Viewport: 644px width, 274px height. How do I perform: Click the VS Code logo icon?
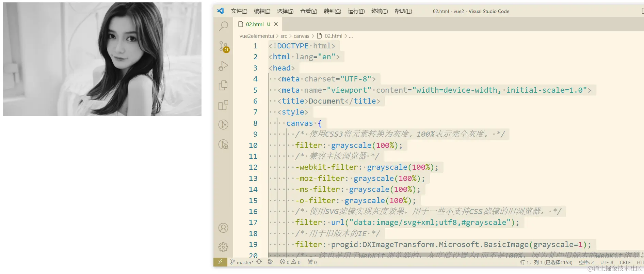[221, 11]
